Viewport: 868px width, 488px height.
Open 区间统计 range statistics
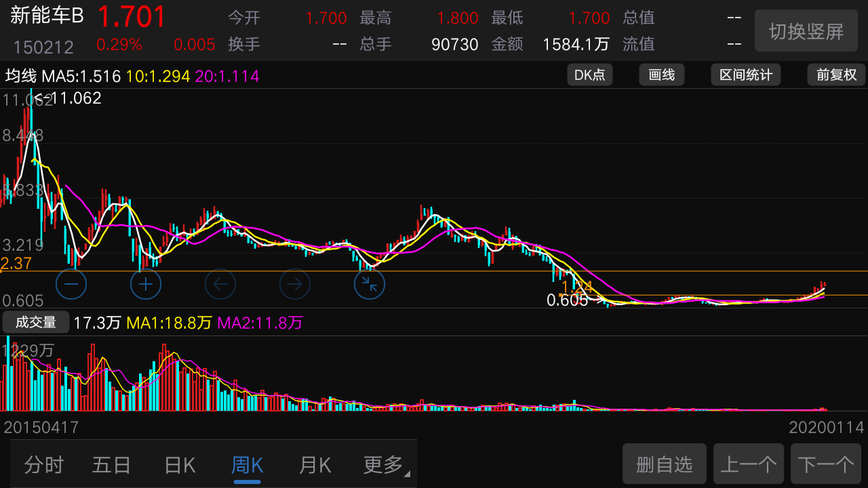[x=746, y=75]
